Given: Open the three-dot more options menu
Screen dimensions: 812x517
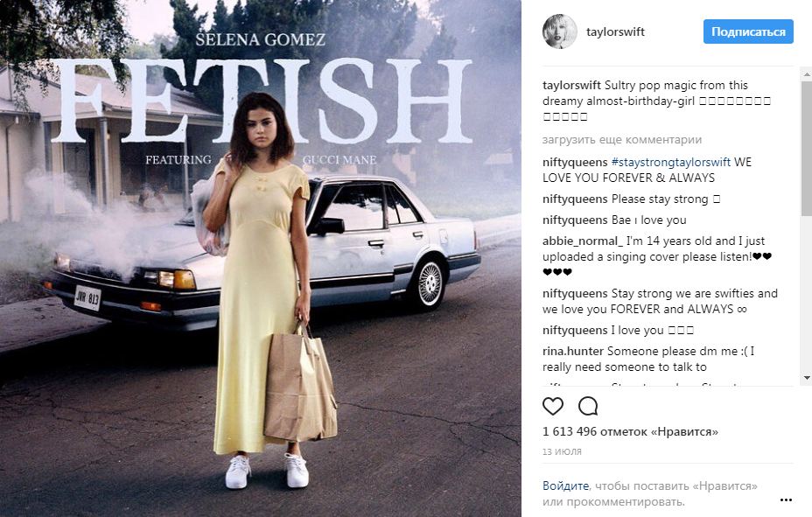Looking at the screenshot, I should [x=786, y=500].
